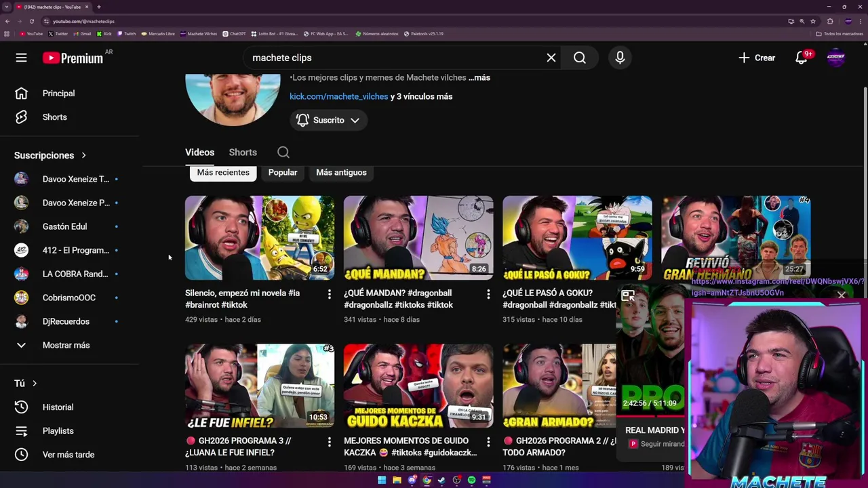Switch to the channel Shorts tab

(243, 152)
